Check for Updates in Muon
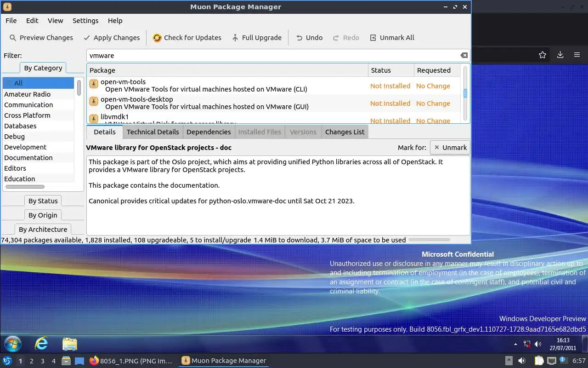The height and width of the screenshot is (368, 588). pos(187,38)
